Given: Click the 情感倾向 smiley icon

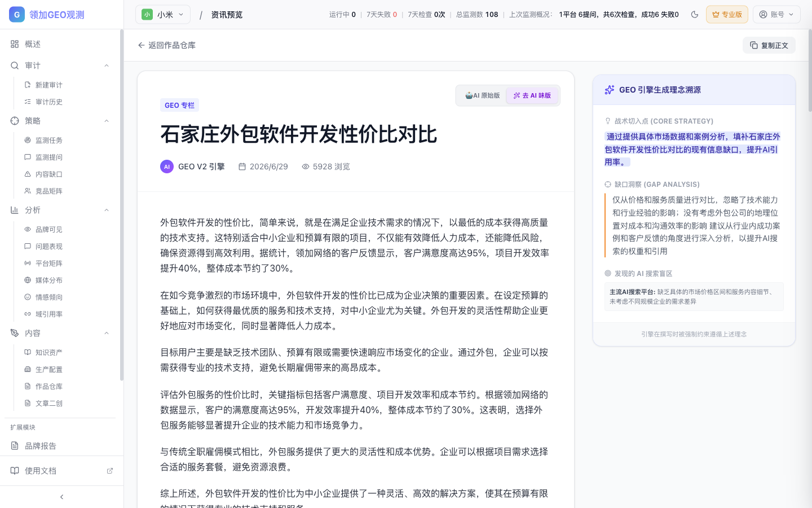Looking at the screenshot, I should pos(28,297).
